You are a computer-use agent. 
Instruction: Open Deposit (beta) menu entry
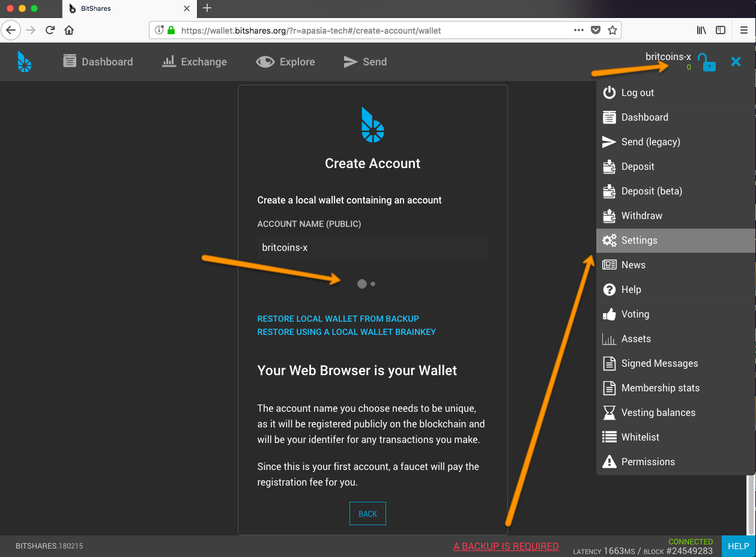tap(676, 191)
